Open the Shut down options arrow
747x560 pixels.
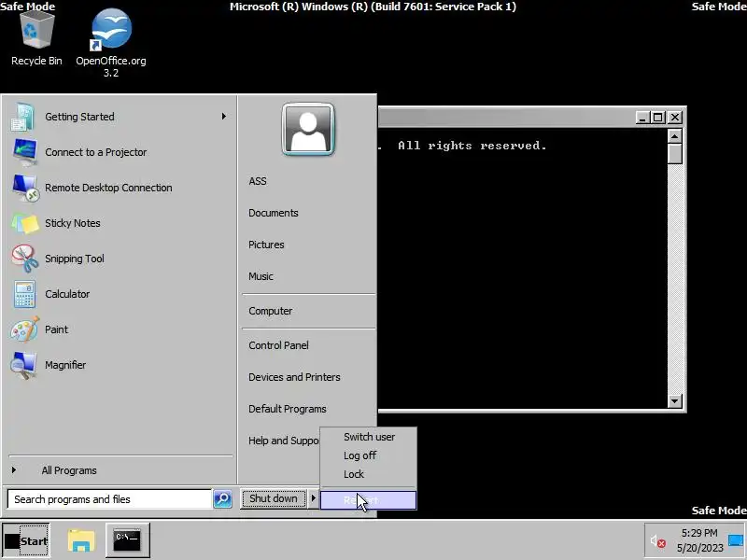pos(313,498)
